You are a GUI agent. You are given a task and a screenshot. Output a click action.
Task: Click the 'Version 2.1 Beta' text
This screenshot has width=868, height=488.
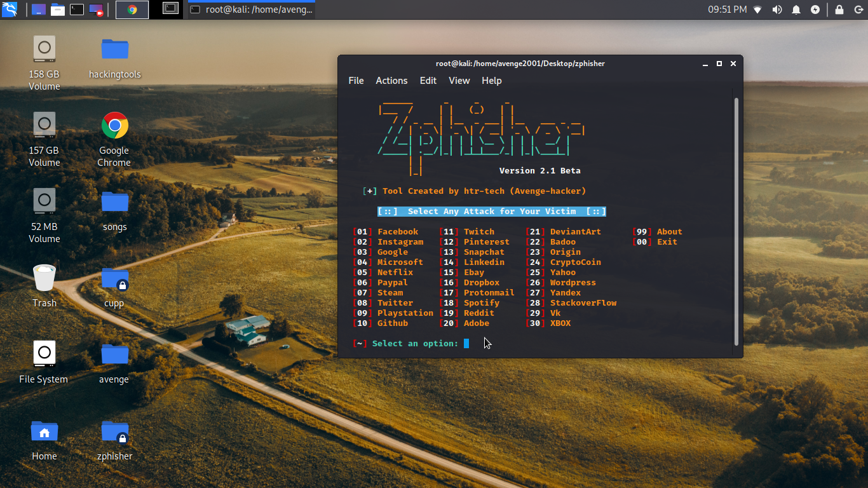click(540, 171)
